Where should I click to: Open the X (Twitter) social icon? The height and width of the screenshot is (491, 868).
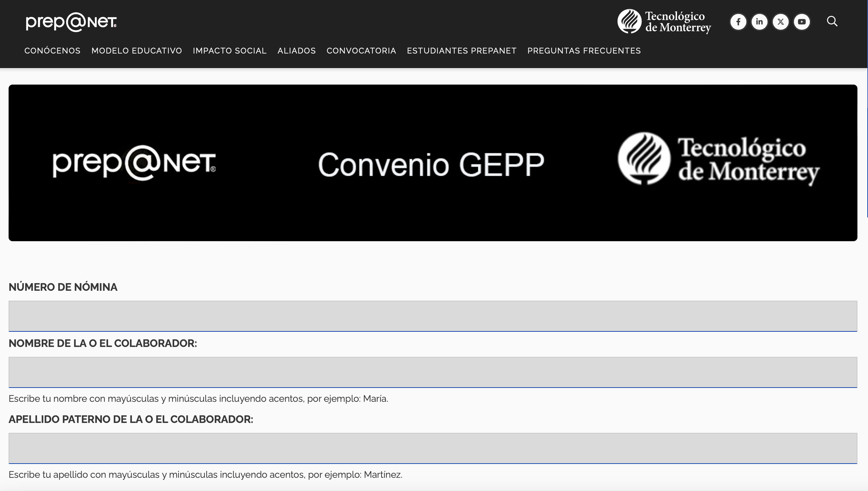point(781,22)
